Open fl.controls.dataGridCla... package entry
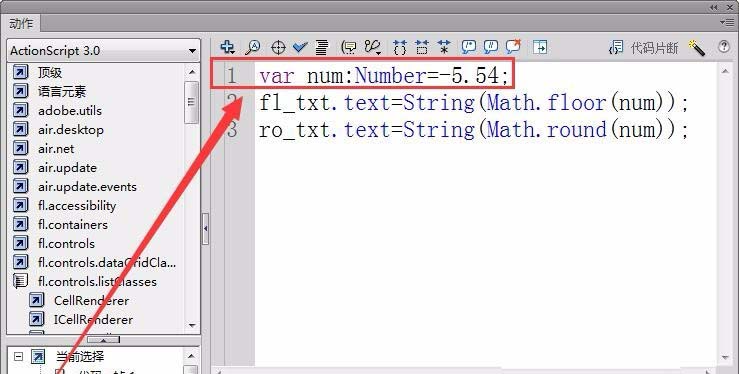This screenshot has height=374, width=739. [107, 262]
